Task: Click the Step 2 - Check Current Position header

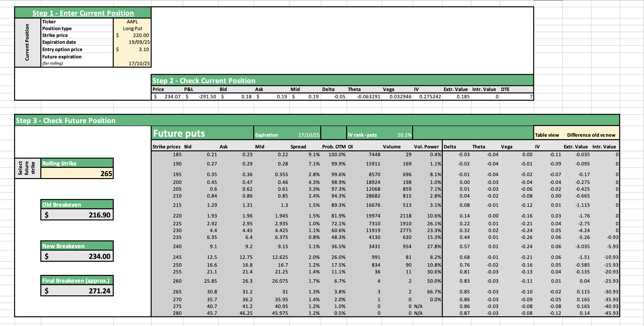Action: pos(342,81)
